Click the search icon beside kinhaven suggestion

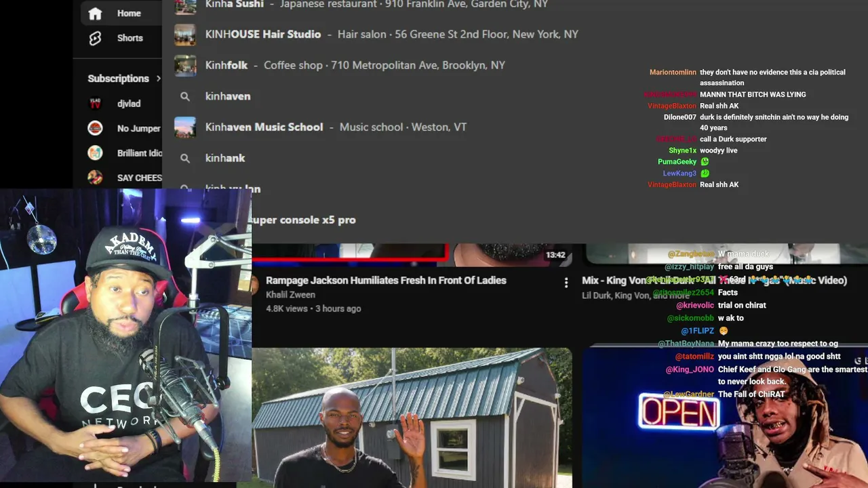point(184,96)
